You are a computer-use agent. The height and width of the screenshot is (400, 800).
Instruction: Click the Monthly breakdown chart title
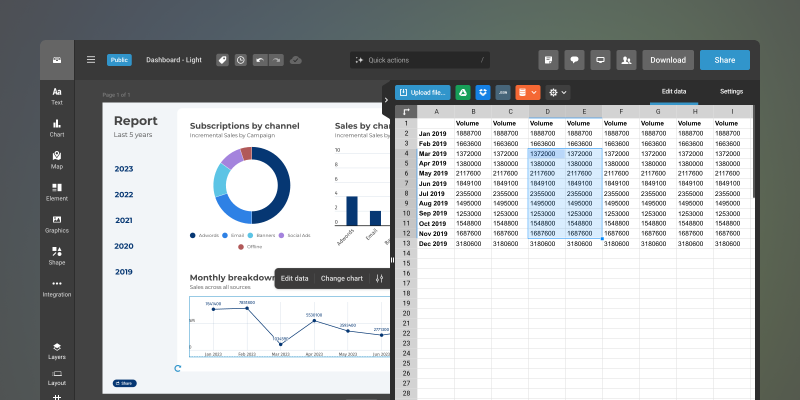(233, 278)
